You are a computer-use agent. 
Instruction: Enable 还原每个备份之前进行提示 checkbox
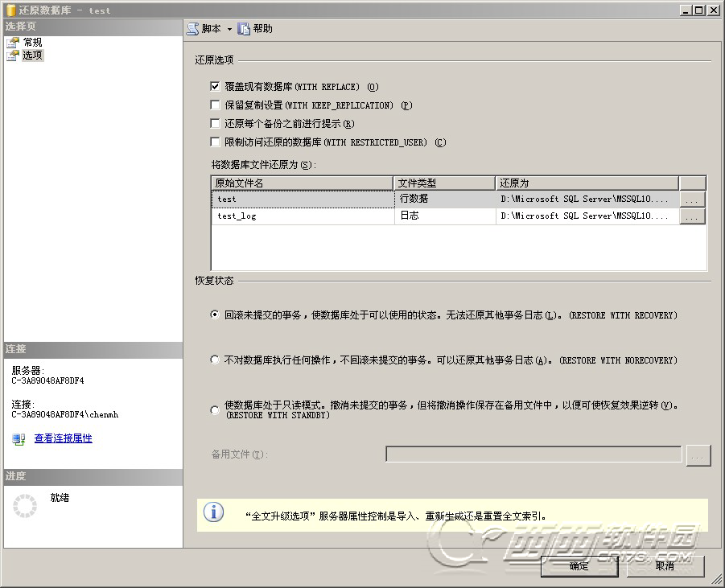(x=215, y=123)
